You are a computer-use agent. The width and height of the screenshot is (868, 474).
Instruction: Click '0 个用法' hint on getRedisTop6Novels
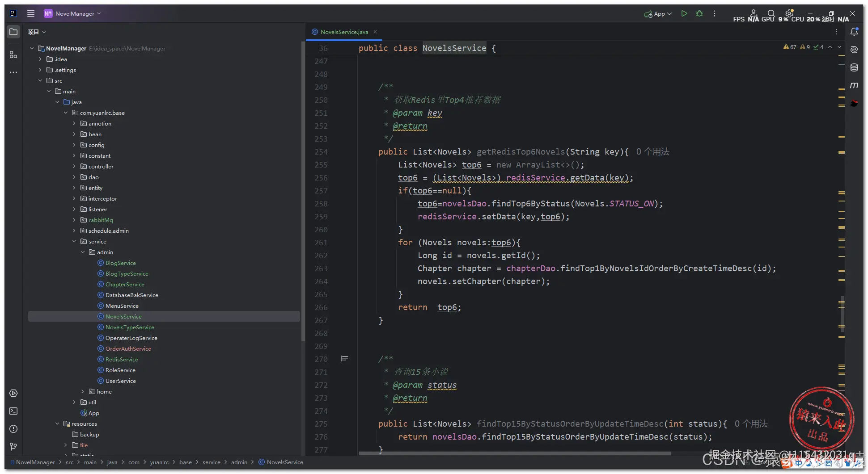(x=653, y=152)
